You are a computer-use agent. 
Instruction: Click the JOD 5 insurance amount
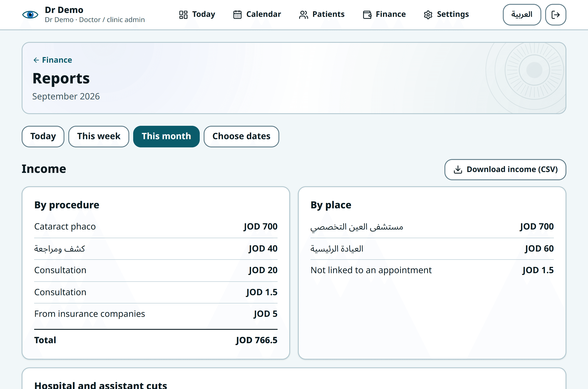265,314
